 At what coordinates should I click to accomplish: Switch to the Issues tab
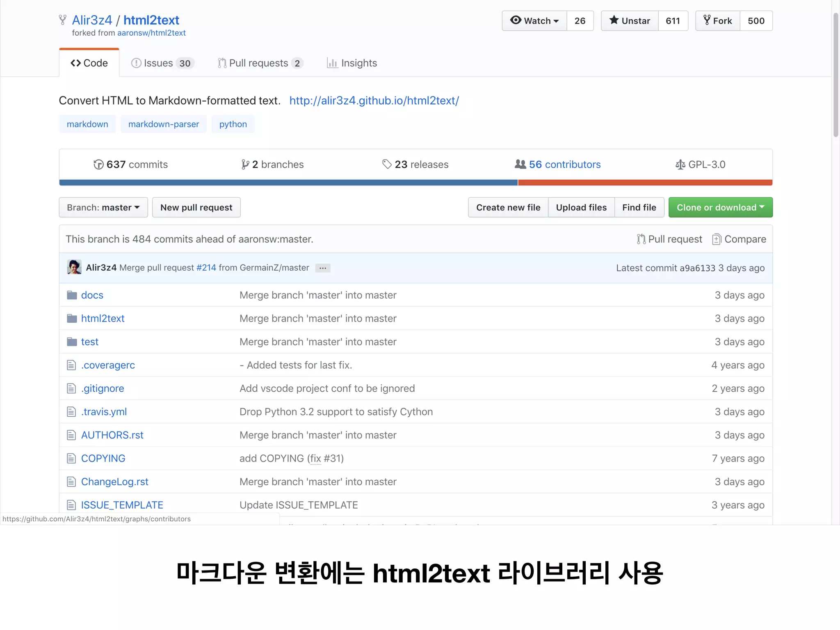pyautogui.click(x=162, y=63)
